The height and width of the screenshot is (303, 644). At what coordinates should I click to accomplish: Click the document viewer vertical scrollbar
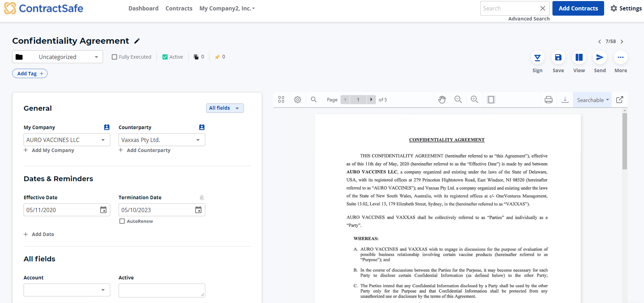click(625, 205)
